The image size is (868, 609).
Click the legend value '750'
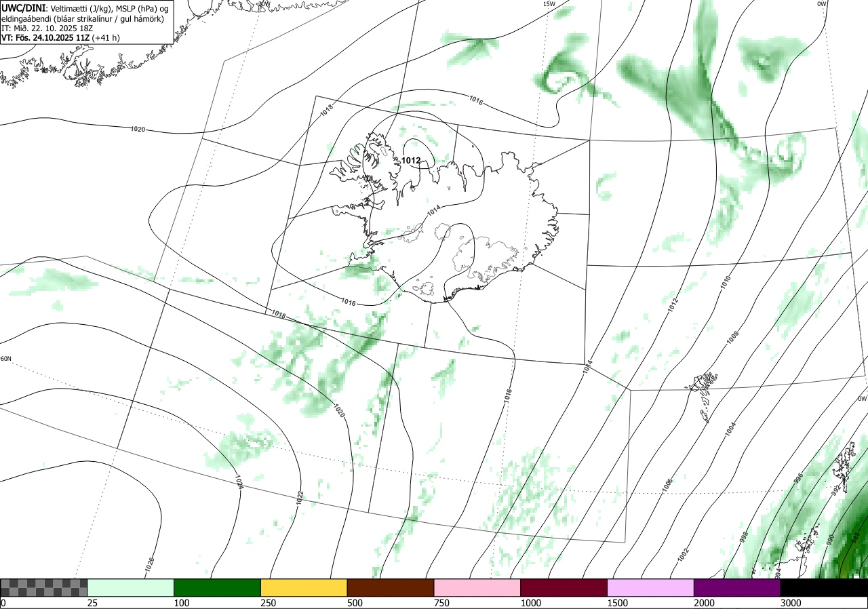click(441, 603)
